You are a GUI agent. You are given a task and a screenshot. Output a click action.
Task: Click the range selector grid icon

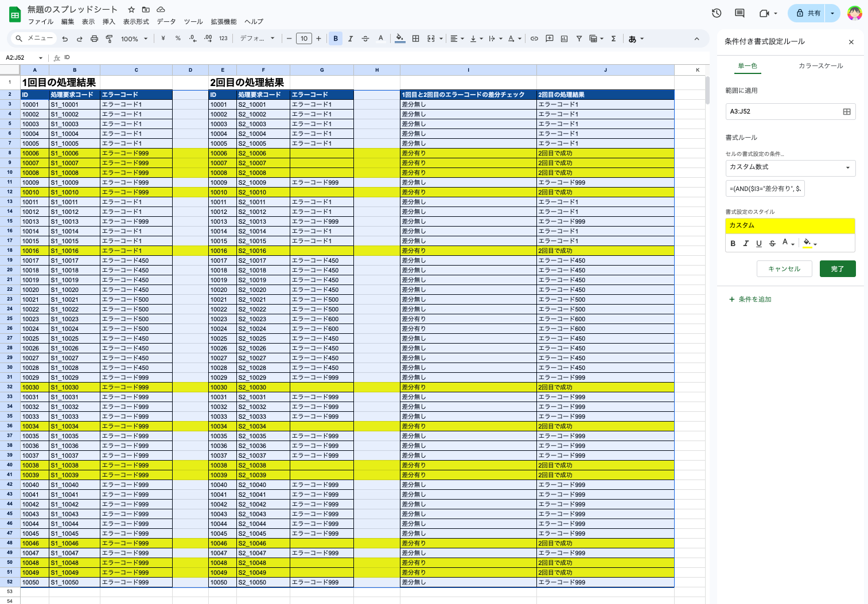click(x=847, y=111)
